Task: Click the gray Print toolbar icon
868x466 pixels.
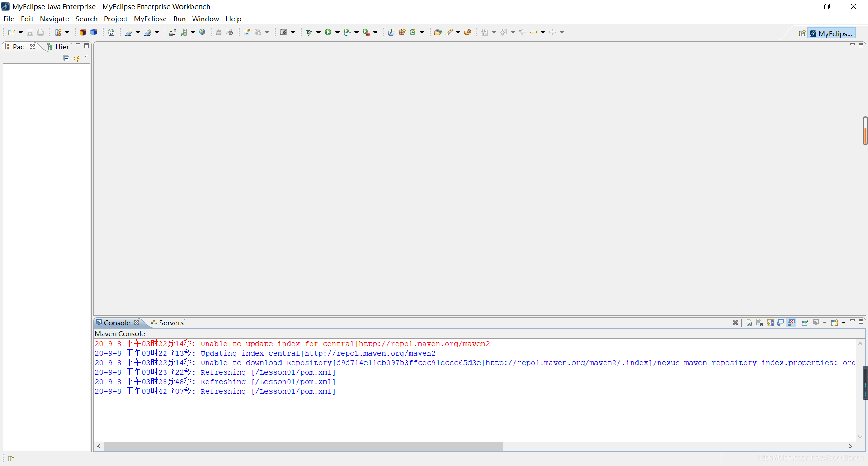Action: coord(40,32)
